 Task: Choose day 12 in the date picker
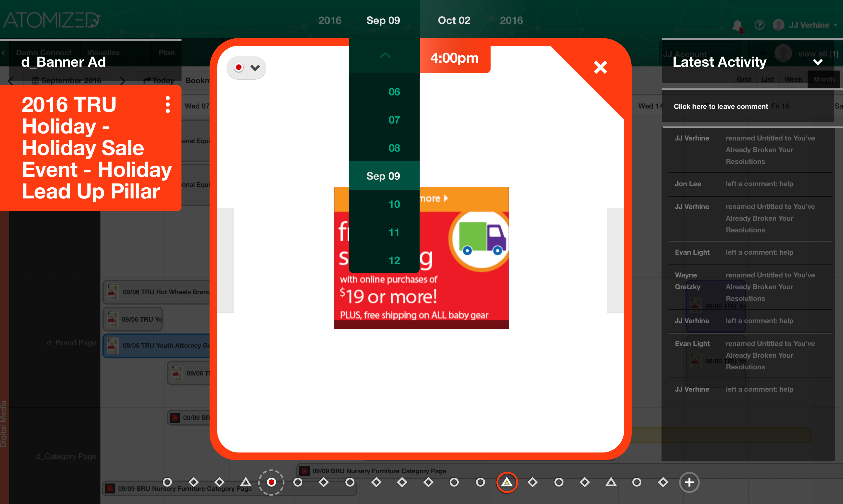[x=394, y=260]
